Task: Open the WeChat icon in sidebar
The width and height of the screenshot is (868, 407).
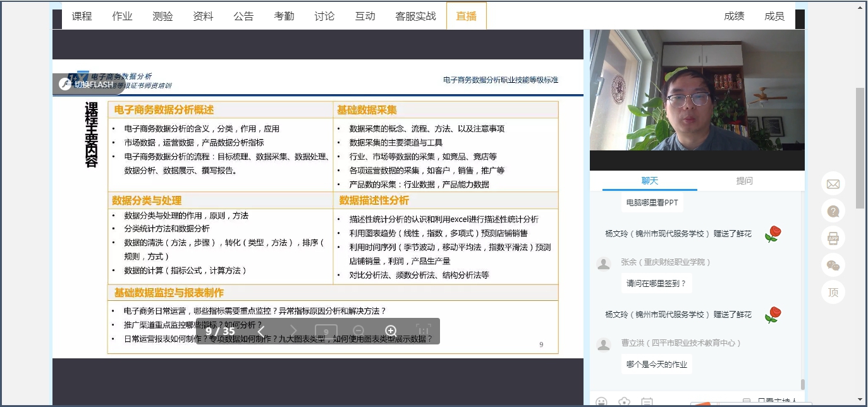Action: (833, 265)
